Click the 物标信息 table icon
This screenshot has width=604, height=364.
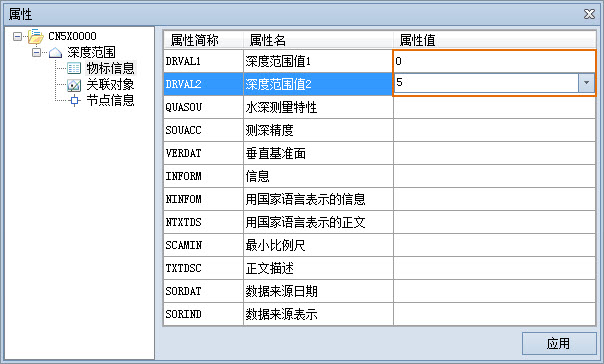coord(74,68)
